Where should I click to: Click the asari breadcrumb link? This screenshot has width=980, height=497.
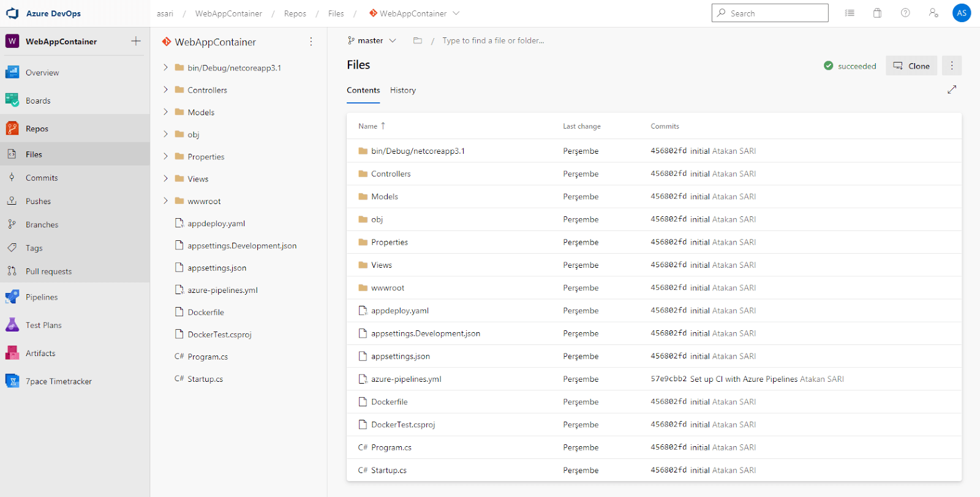[165, 13]
